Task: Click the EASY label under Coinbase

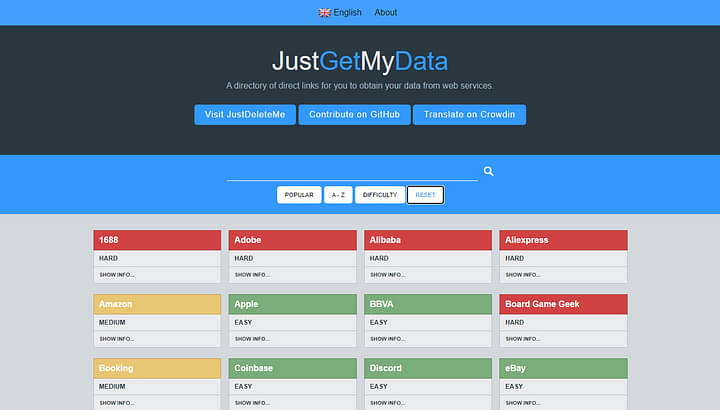Action: pyautogui.click(x=243, y=387)
